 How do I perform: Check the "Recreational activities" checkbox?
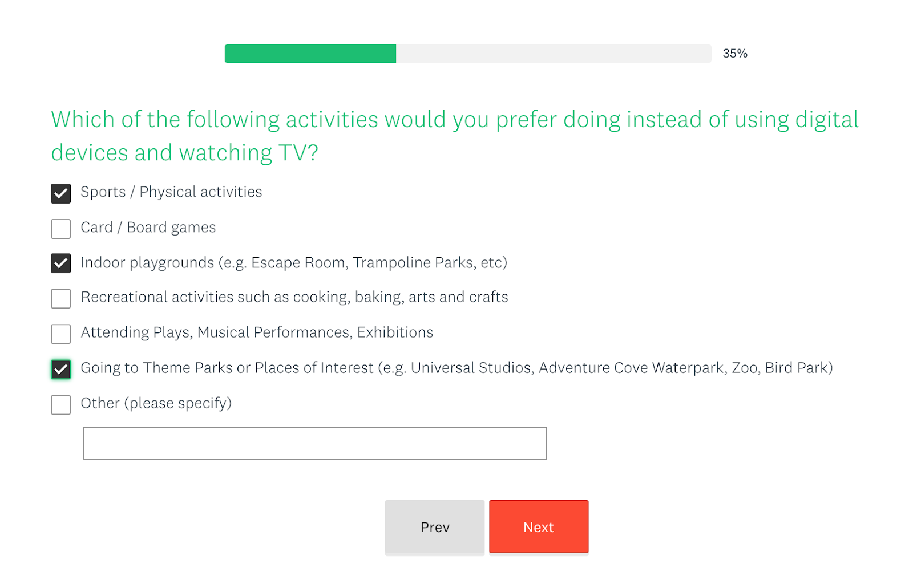pyautogui.click(x=60, y=299)
